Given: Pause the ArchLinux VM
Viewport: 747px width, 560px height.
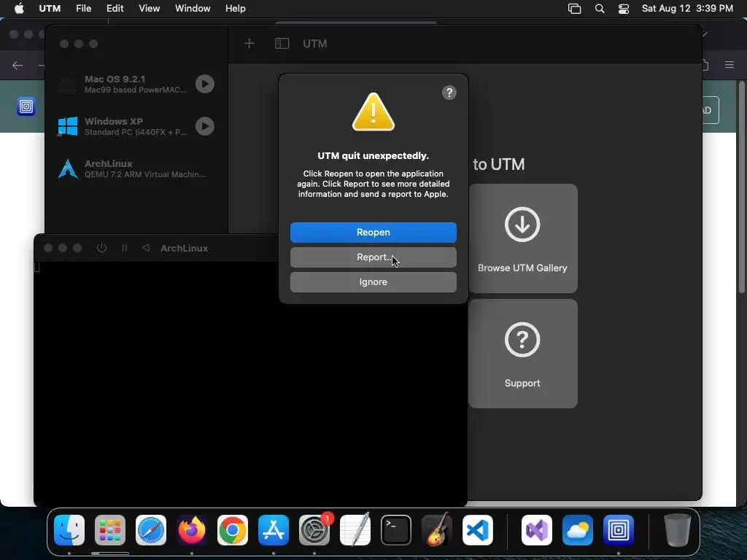Looking at the screenshot, I should pos(124,248).
